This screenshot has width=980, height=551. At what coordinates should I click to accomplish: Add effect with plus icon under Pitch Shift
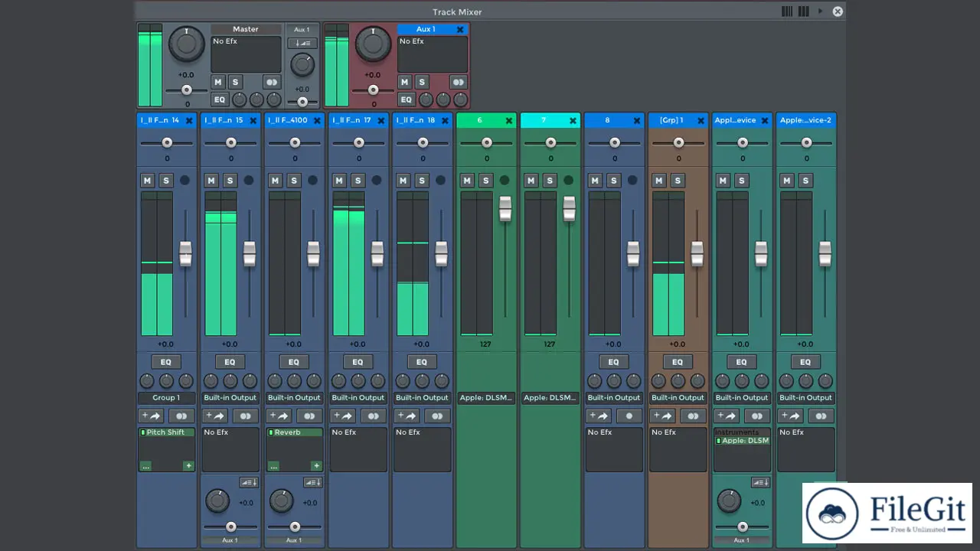pos(188,465)
